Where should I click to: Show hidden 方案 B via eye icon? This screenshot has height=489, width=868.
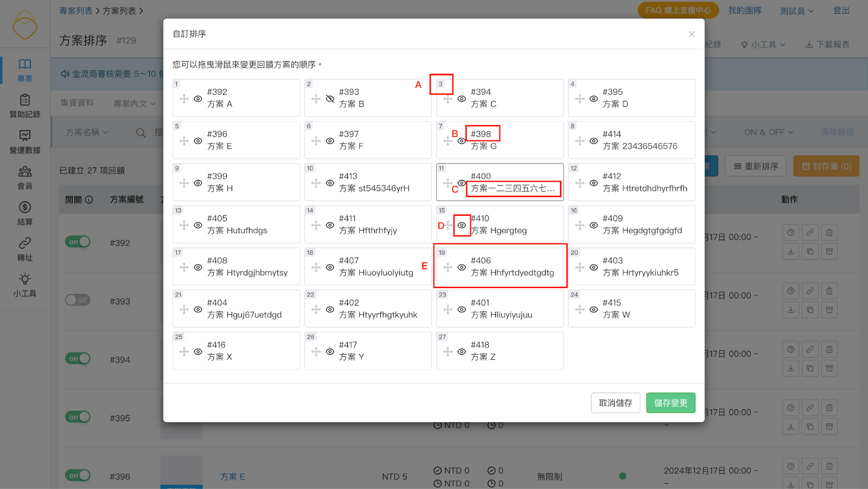(x=330, y=99)
